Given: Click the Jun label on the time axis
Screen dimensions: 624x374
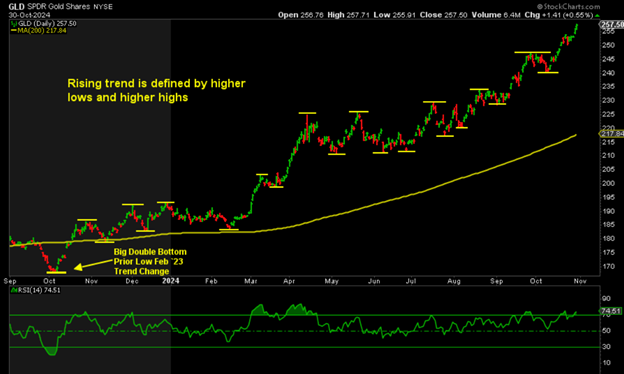Looking at the screenshot, I should (374, 281).
